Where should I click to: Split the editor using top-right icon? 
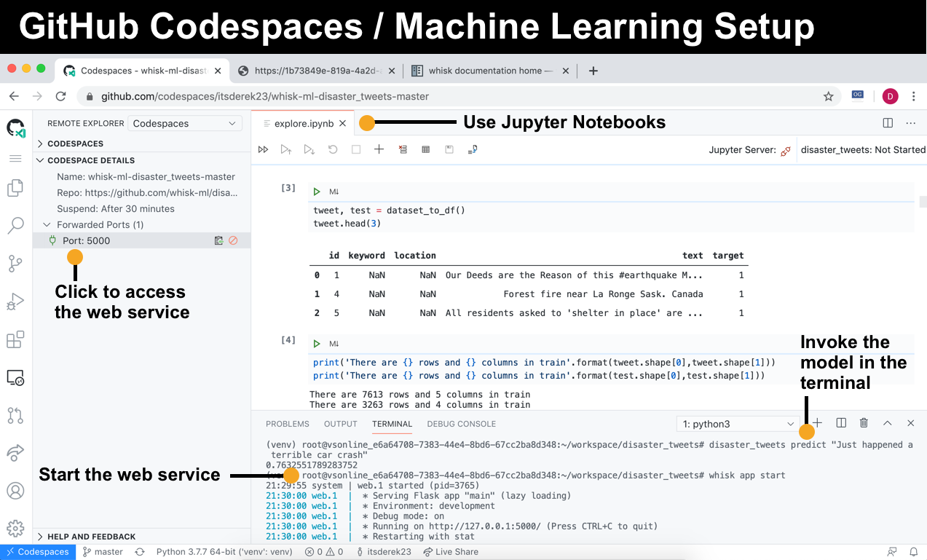point(888,123)
